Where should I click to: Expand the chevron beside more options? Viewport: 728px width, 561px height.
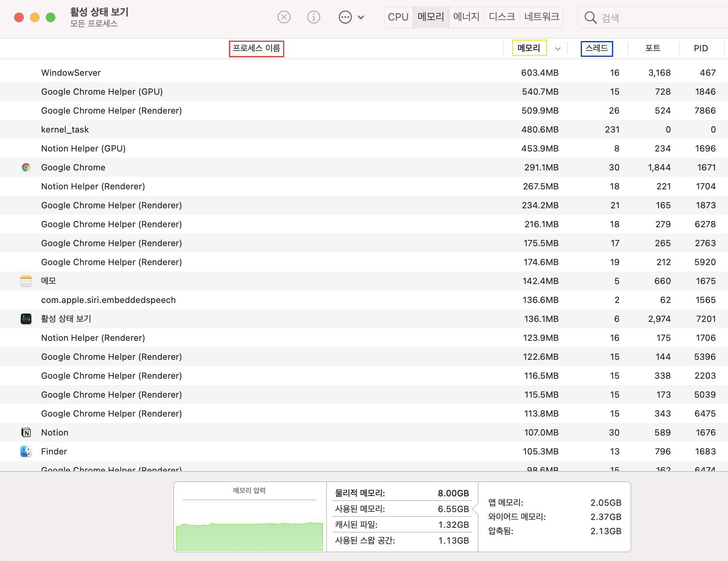click(x=361, y=17)
